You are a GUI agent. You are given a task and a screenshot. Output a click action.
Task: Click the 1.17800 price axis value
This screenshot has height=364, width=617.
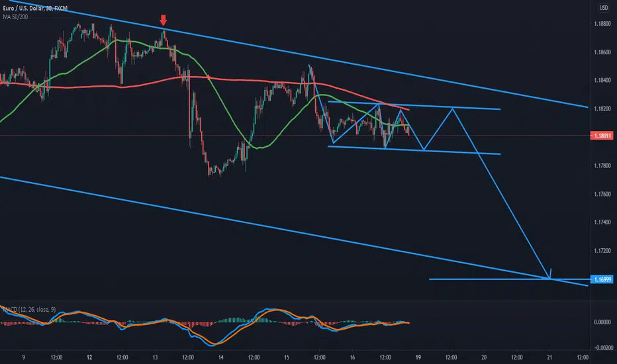(602, 165)
